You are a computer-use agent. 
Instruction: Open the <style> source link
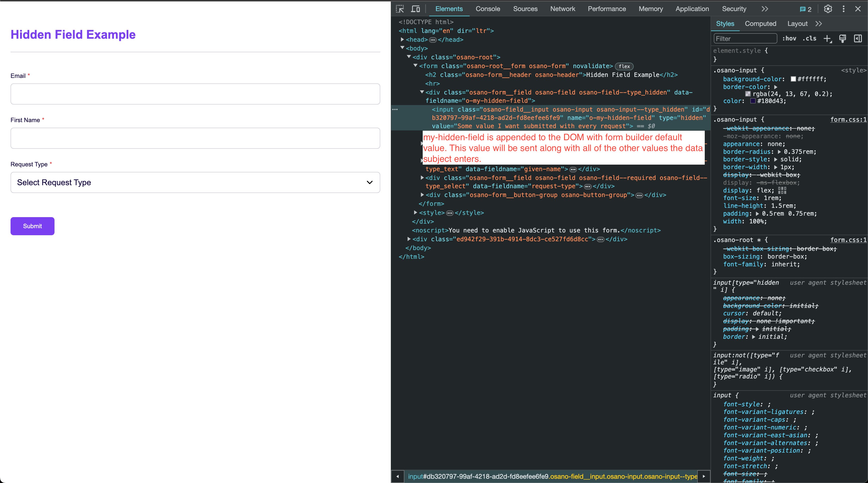[x=853, y=70]
